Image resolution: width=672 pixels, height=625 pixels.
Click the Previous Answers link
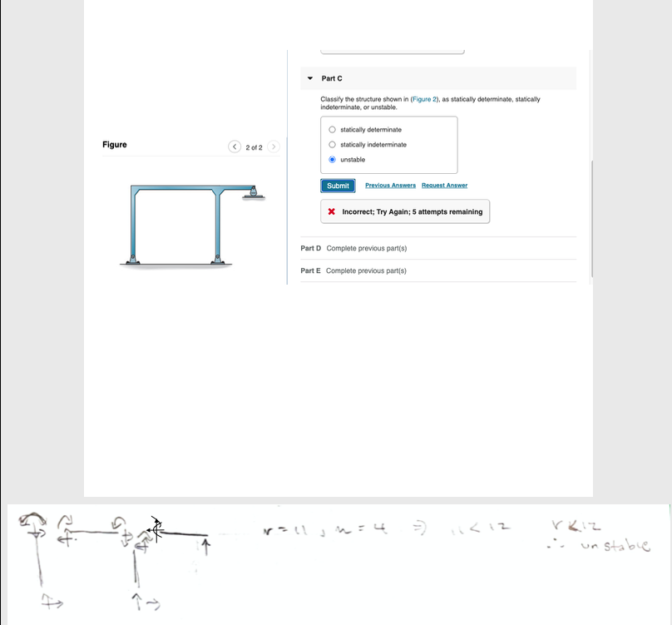coord(390,185)
